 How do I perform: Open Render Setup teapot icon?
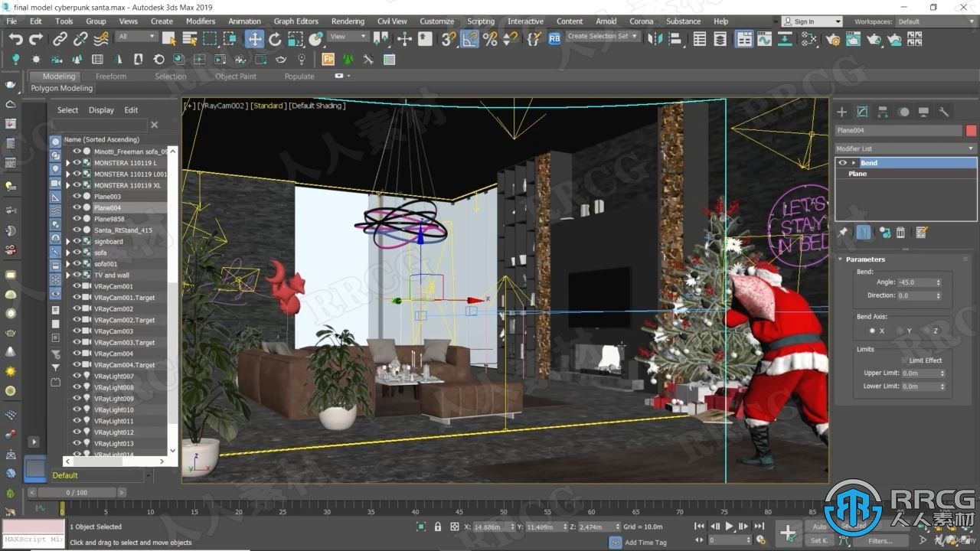pos(833,38)
